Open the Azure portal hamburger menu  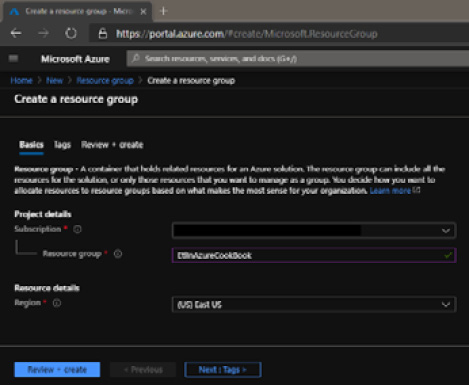13,59
